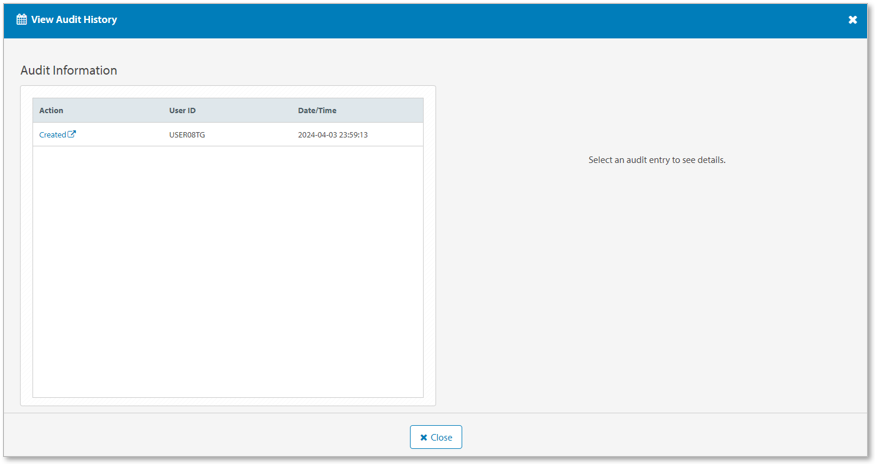
Task: Click the blue title bar of the dialog
Action: point(450,20)
